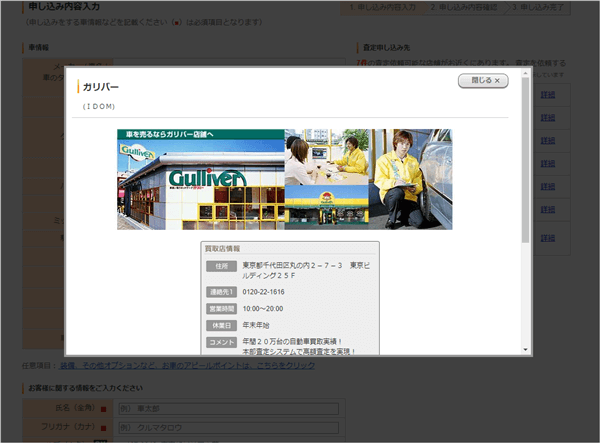Focus the 氏名（全角） input field
The image size is (600, 443).
click(x=229, y=409)
